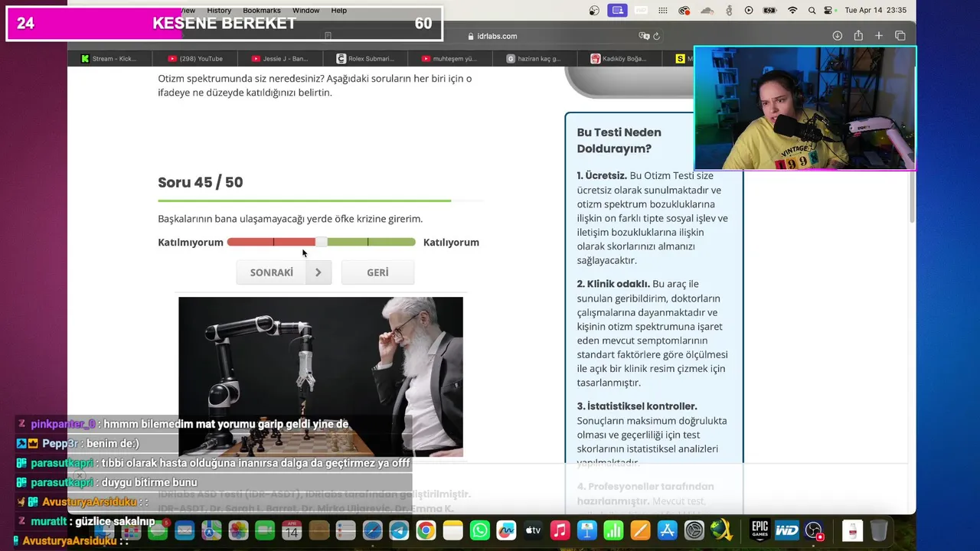This screenshot has width=980, height=551.
Task: Show the tab overview icon
Action: click(x=900, y=36)
